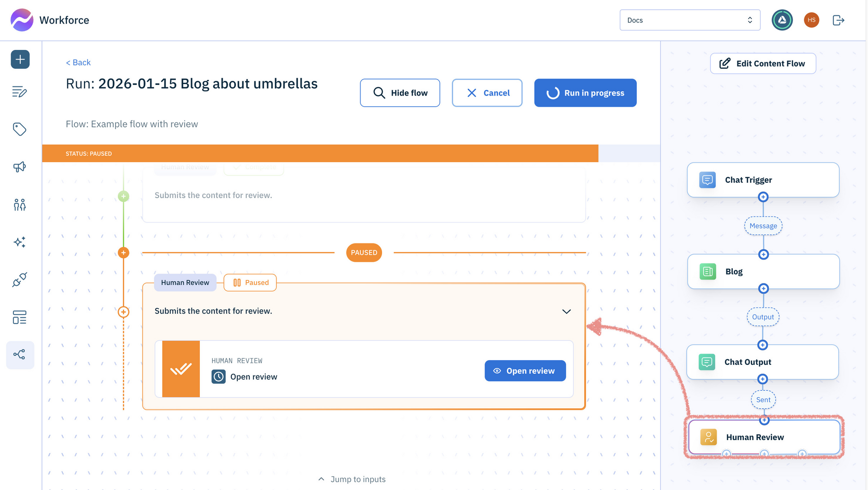The width and height of the screenshot is (868, 490).
Task: Open the megaphone campaigns icon
Action: (19, 167)
